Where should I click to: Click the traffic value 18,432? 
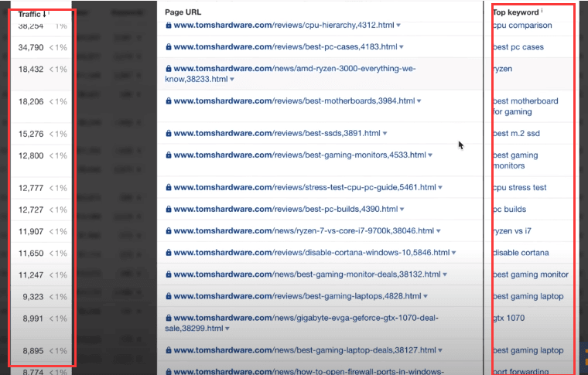pyautogui.click(x=31, y=70)
